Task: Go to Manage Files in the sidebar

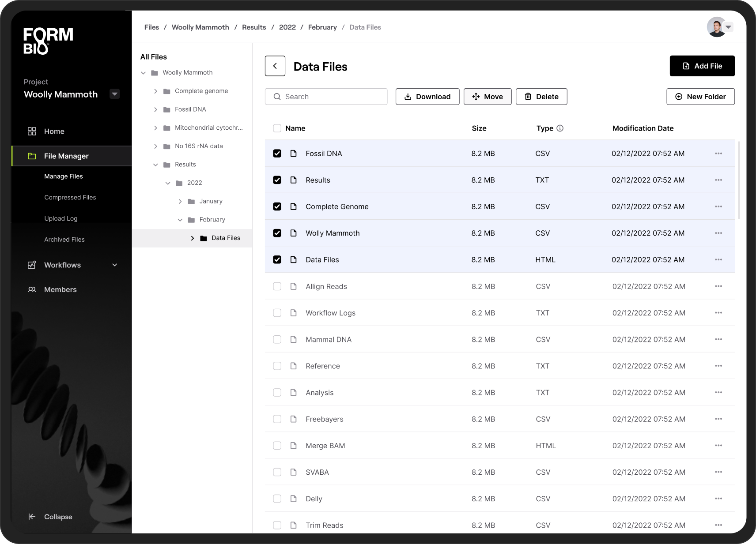Action: [63, 176]
